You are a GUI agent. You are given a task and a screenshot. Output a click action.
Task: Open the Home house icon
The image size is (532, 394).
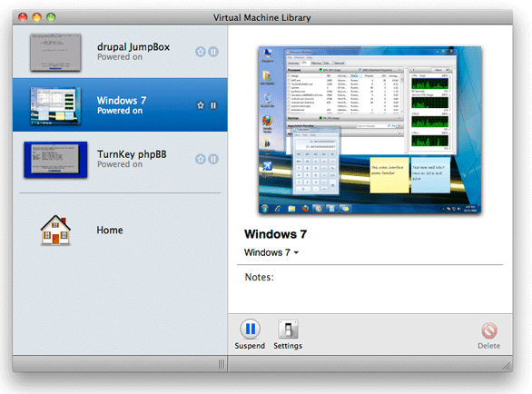pyautogui.click(x=55, y=230)
